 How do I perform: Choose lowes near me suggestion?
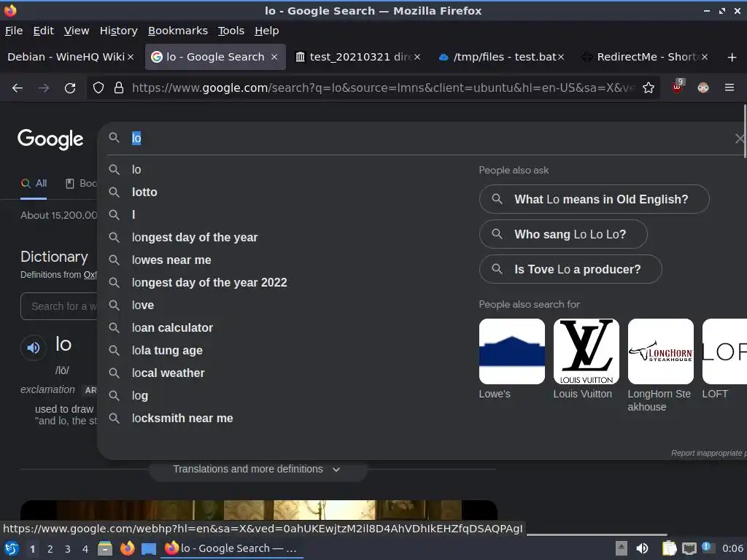coord(171,260)
